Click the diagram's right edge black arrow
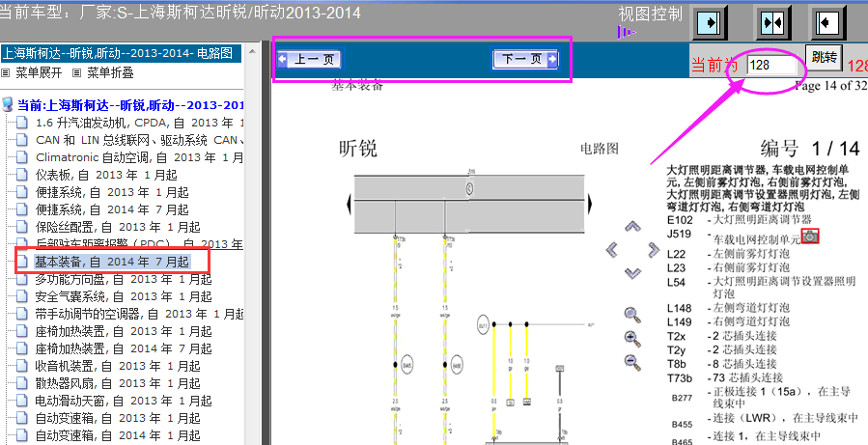 [590, 205]
